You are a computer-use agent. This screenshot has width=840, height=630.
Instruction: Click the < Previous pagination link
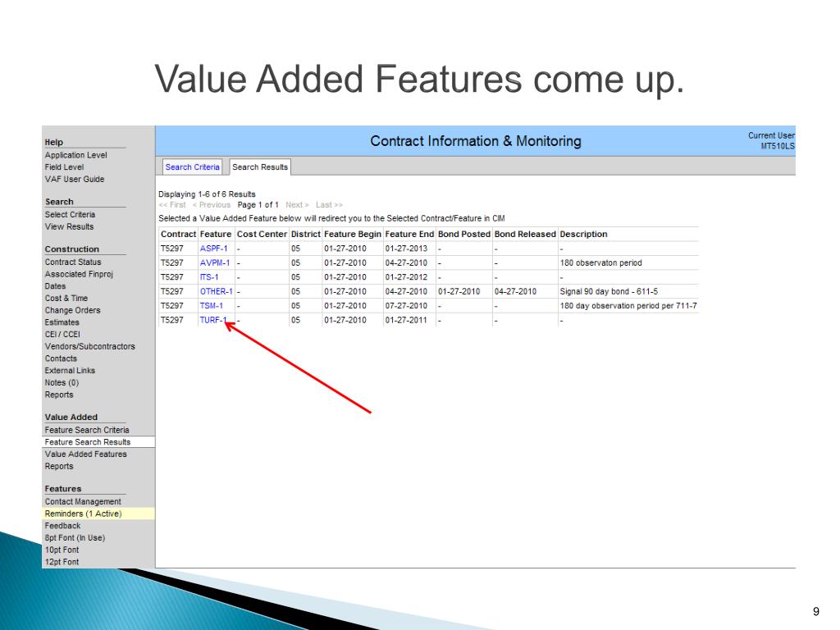tap(212, 205)
